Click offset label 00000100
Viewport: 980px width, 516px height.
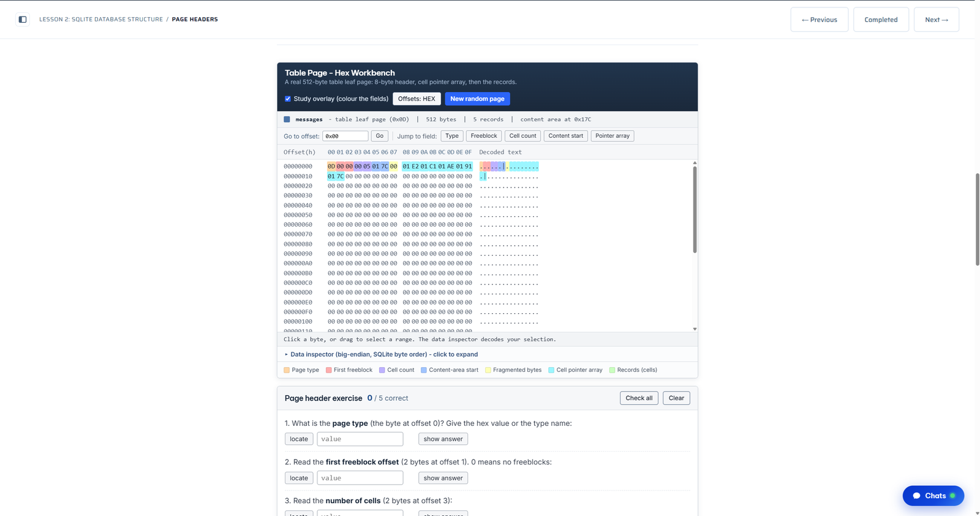pyautogui.click(x=298, y=322)
